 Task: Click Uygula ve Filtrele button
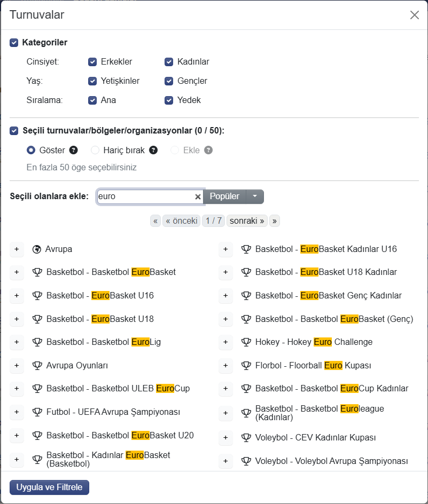click(x=49, y=487)
